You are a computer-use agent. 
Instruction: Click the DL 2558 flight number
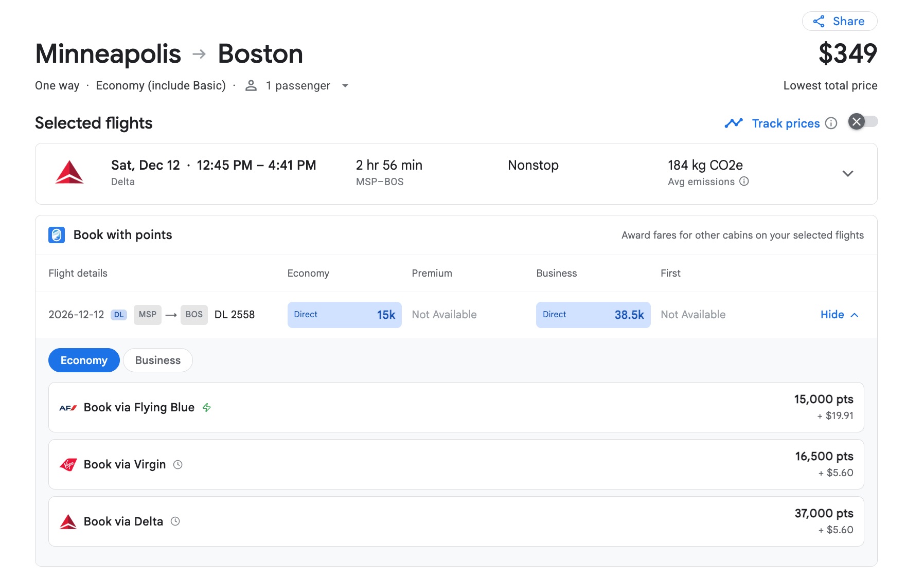pos(235,315)
